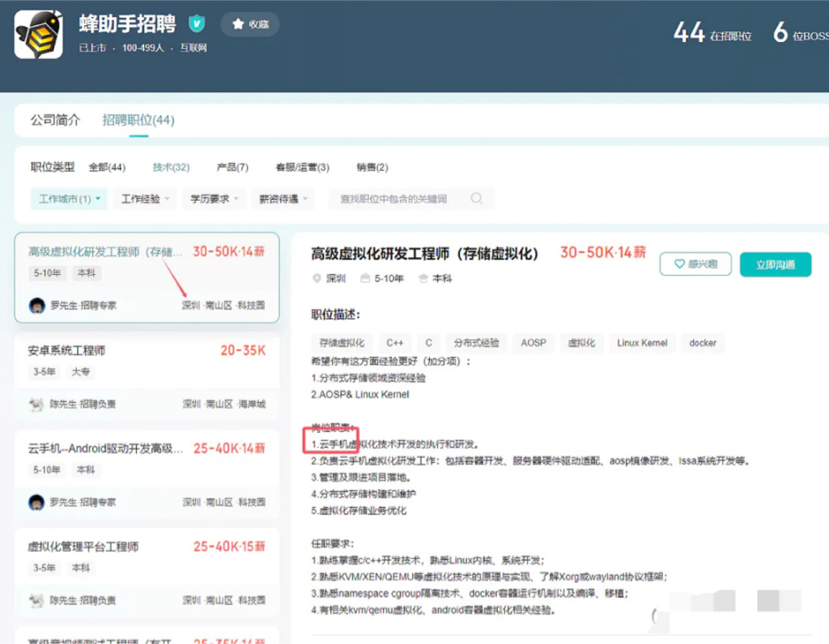Click the 分布式经验 skill tag
The width and height of the screenshot is (829, 644).
pos(476,343)
